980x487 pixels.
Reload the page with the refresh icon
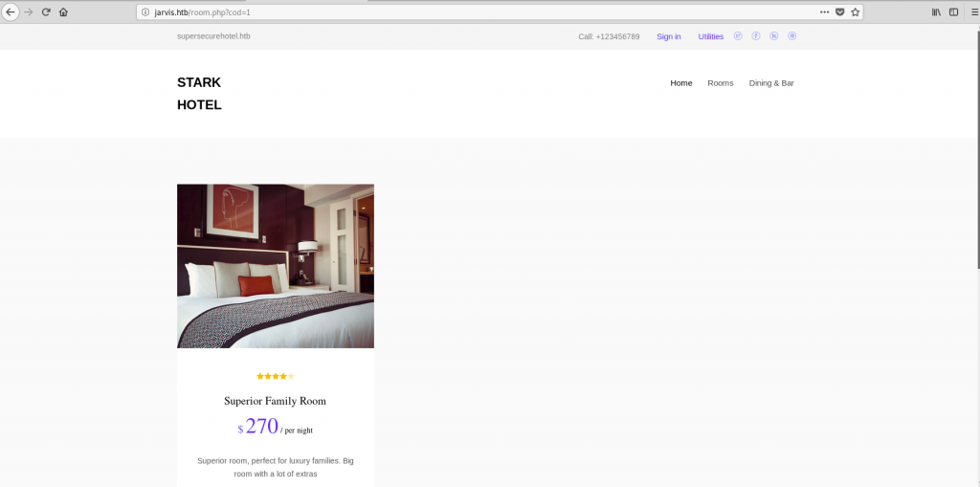[46, 11]
